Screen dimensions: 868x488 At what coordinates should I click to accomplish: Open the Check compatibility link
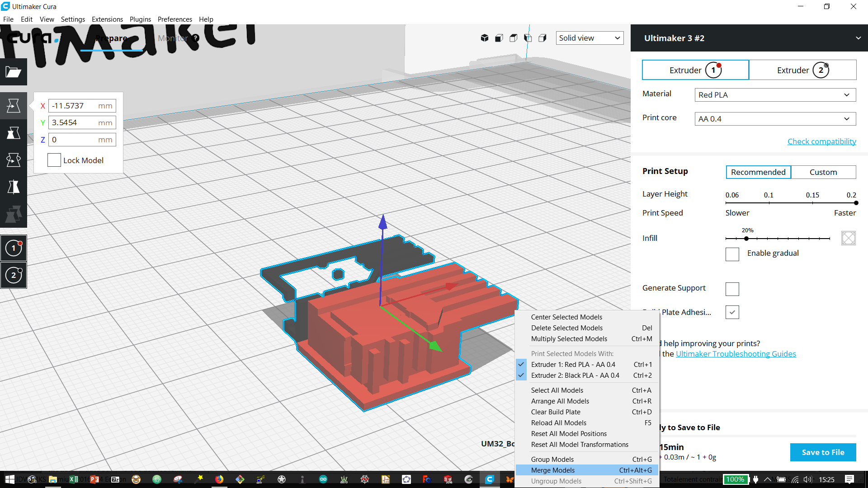pyautogui.click(x=821, y=141)
